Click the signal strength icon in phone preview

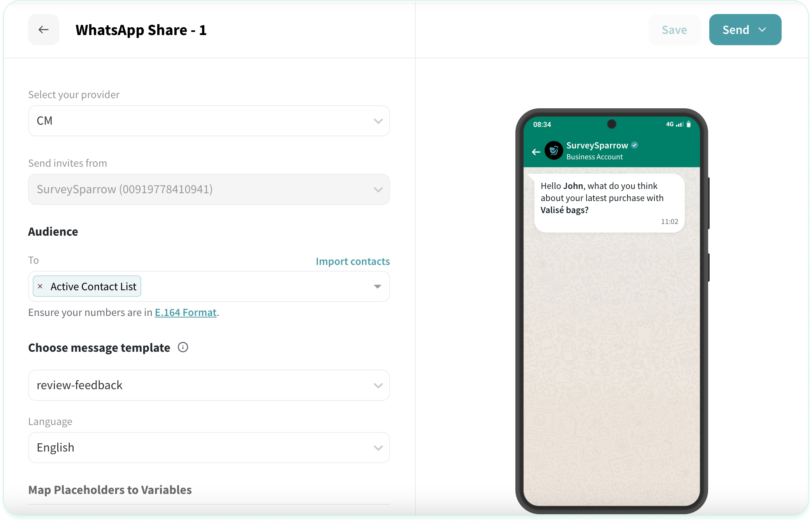[x=680, y=124]
